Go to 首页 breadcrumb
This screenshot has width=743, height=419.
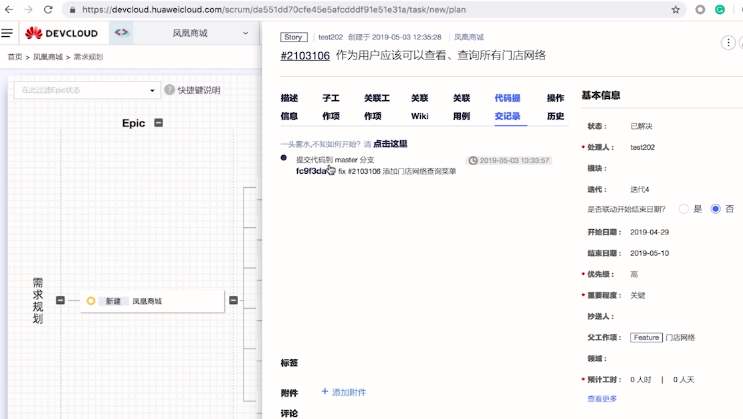click(15, 57)
